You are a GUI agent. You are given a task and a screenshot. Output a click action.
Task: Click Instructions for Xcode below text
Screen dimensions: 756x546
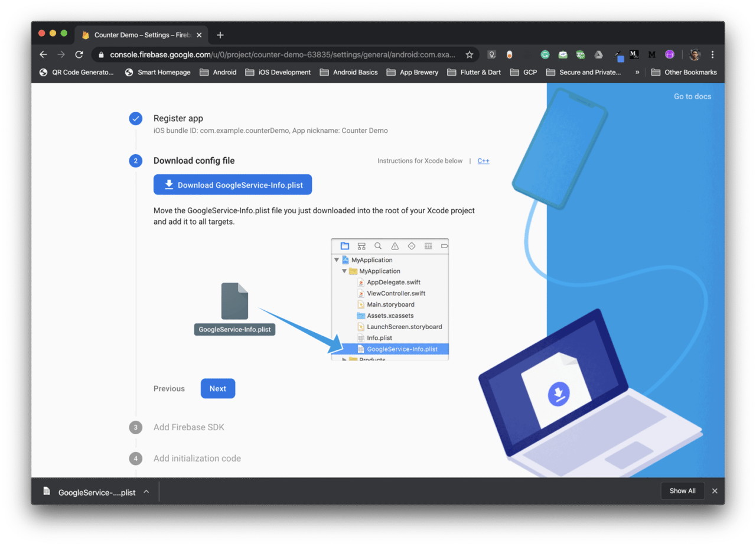[420, 161]
